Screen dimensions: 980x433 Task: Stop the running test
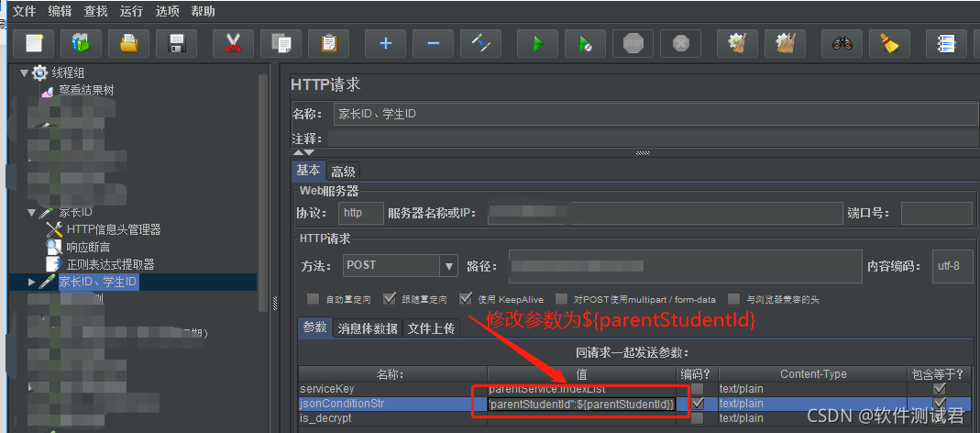633,44
